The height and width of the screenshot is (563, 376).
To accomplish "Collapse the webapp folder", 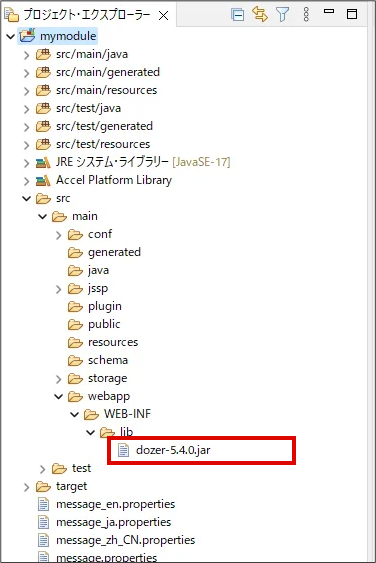I will coord(59,396).
